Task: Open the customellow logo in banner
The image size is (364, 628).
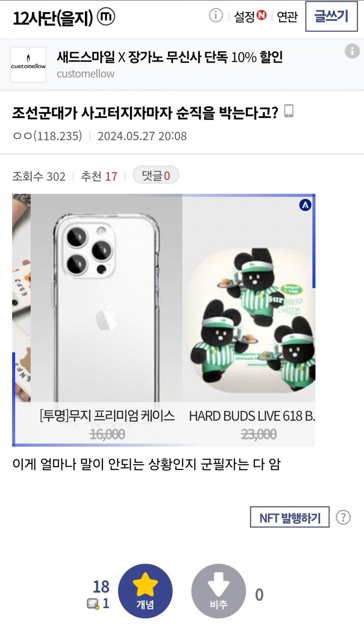Action: (x=28, y=65)
